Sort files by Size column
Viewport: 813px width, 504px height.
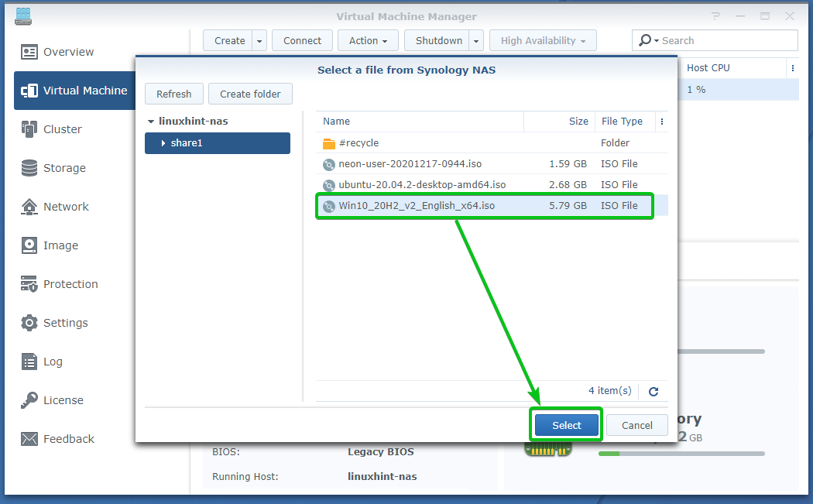coord(560,122)
